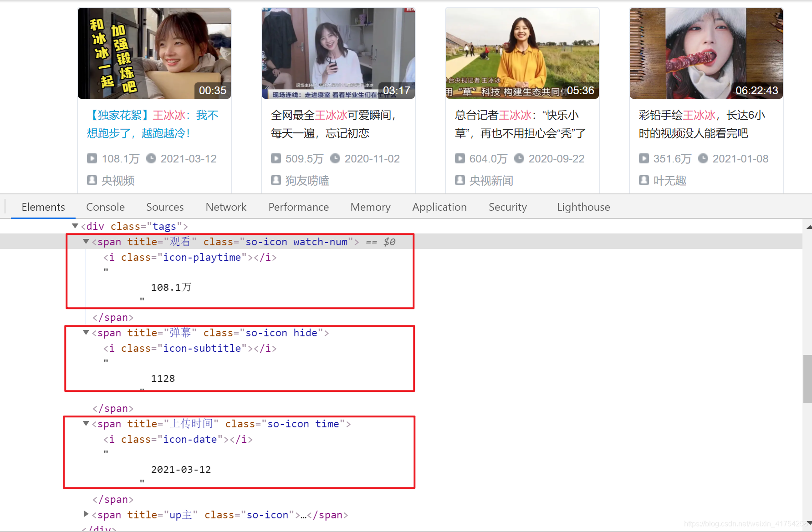The image size is (812, 532).
Task: Click upload date 2021-01-08 text
Action: pos(741,159)
